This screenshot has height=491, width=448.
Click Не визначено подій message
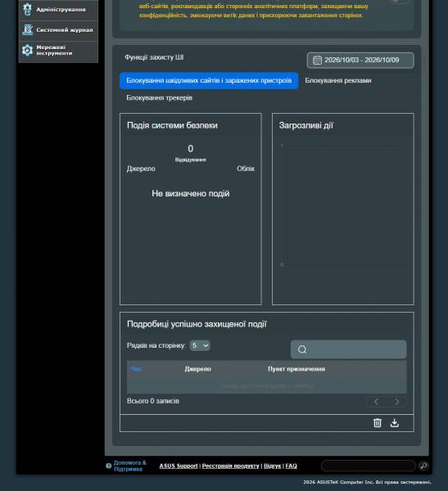191,193
